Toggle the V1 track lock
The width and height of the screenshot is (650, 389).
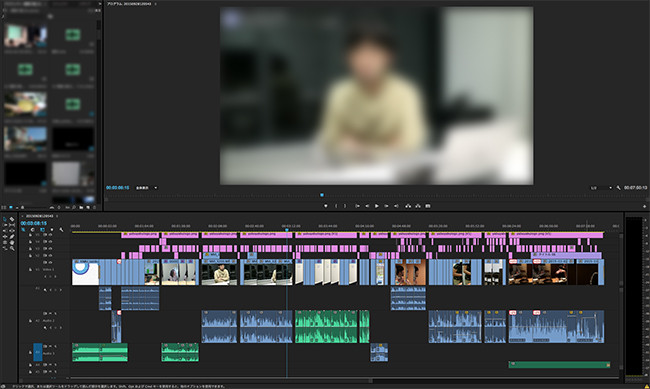[30, 270]
